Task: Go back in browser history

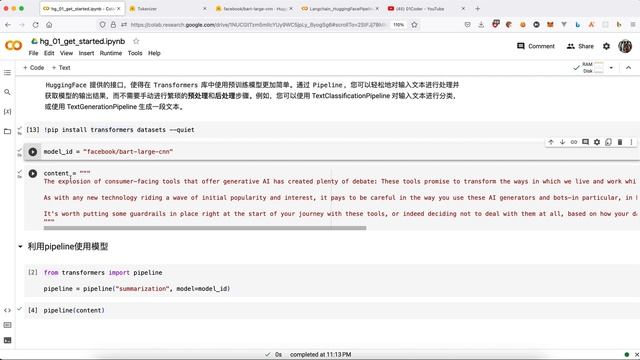Action: pos(8,25)
